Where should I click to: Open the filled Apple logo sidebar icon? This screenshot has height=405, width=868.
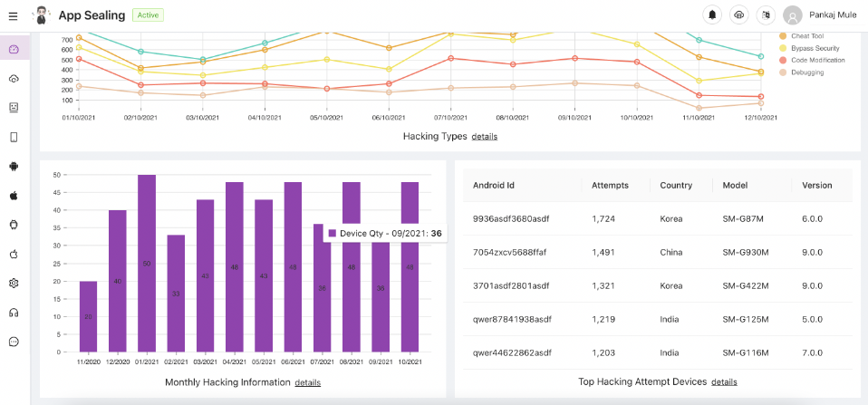[x=14, y=195]
